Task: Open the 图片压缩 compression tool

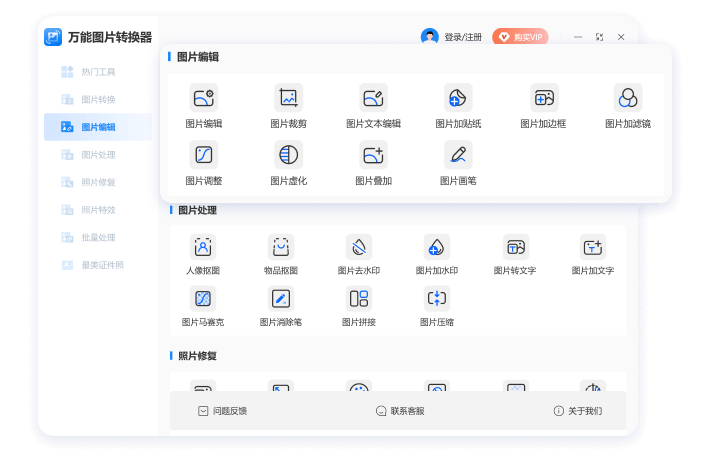Action: (x=437, y=298)
